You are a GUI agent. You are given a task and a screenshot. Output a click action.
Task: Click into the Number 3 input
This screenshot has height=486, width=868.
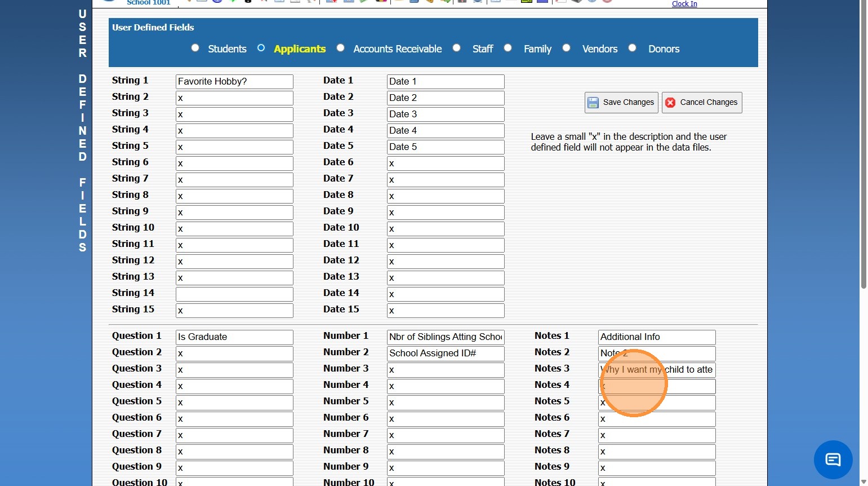(446, 370)
